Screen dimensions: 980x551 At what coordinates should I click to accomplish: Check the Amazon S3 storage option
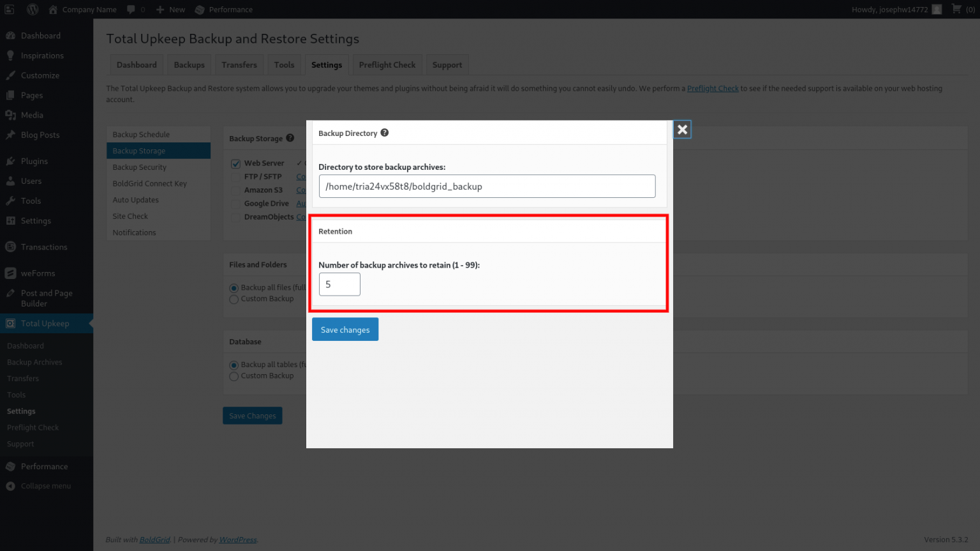(235, 190)
